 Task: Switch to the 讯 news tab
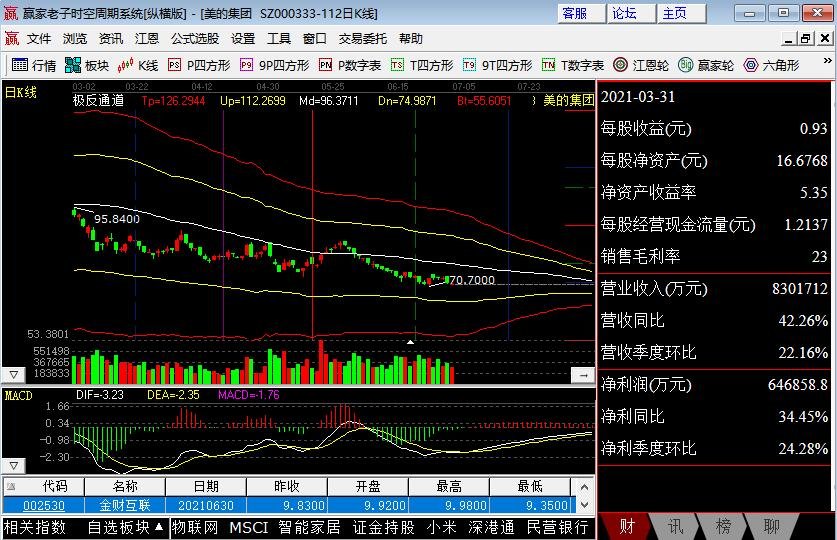pyautogui.click(x=675, y=527)
